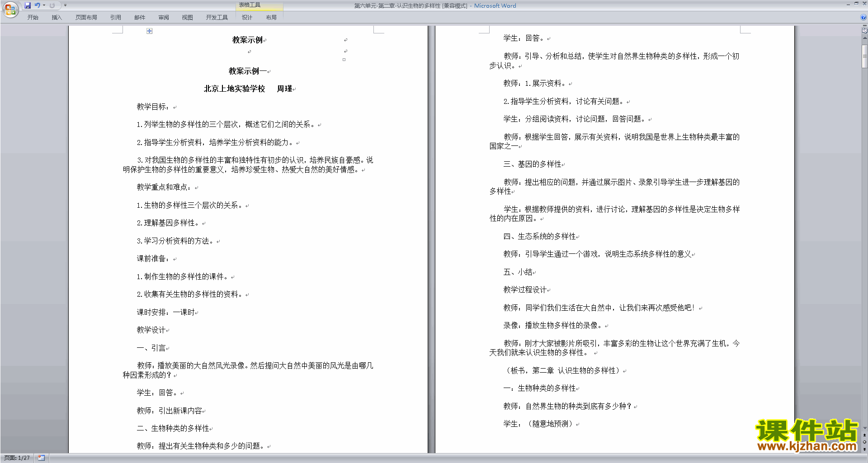Click the line 1.制作生物的多样性的课件。
The width and height of the screenshot is (868, 463).
click(x=183, y=276)
